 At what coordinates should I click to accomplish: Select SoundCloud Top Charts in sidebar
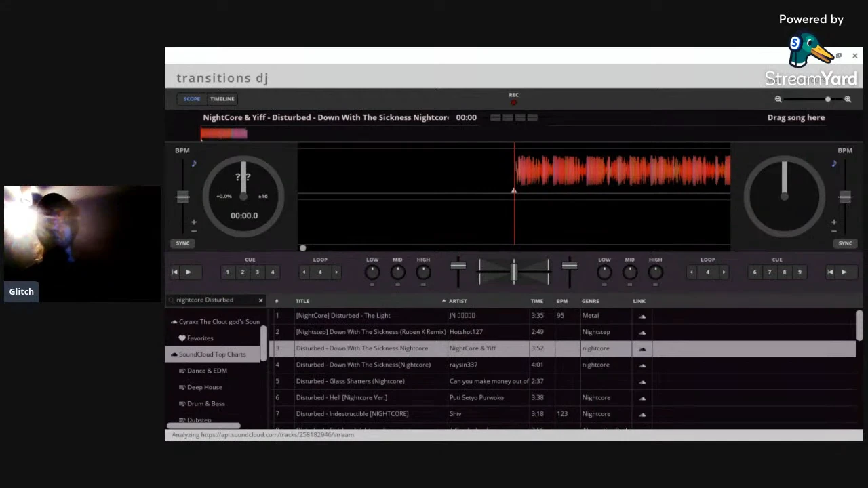click(212, 354)
